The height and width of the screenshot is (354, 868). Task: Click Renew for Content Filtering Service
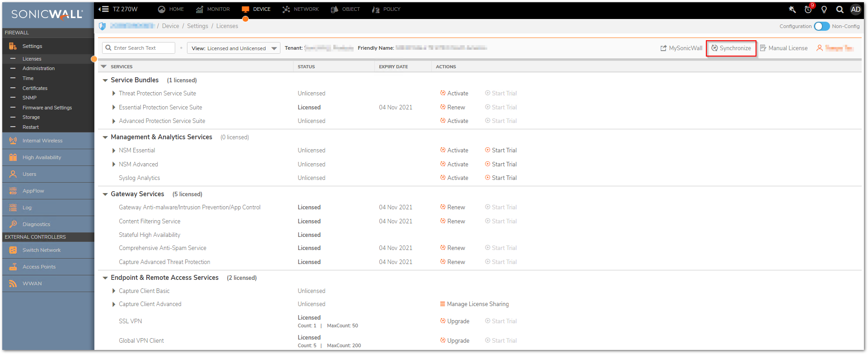tap(453, 221)
